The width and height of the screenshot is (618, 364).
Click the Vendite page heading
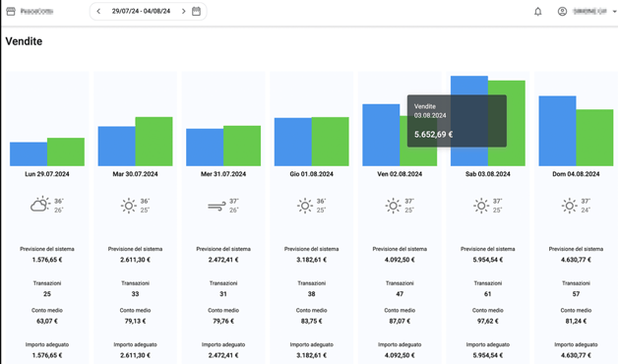[x=24, y=41]
